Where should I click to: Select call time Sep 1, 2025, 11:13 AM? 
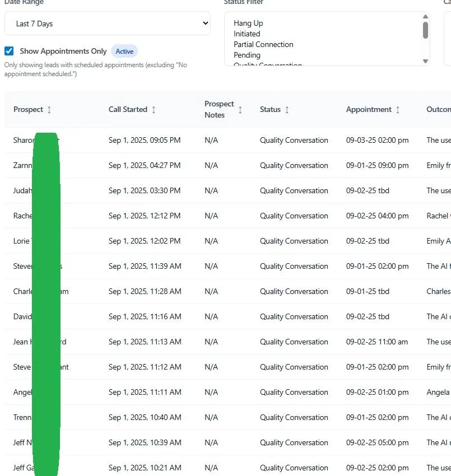tap(145, 342)
